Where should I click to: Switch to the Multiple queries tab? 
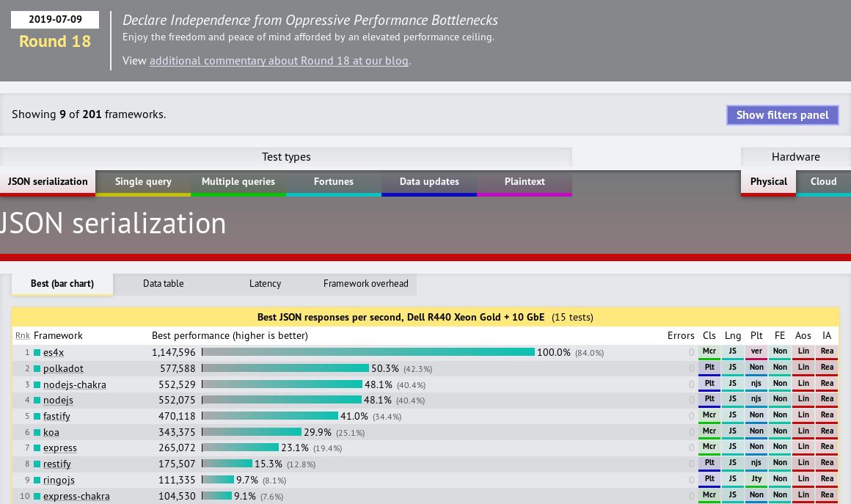point(238,182)
